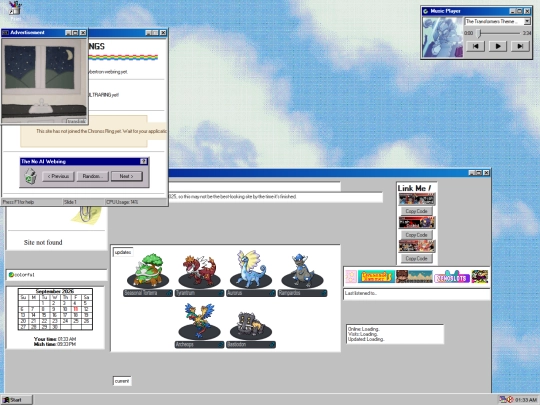
Task: Click Random in the No AI Webring
Action: (93, 176)
